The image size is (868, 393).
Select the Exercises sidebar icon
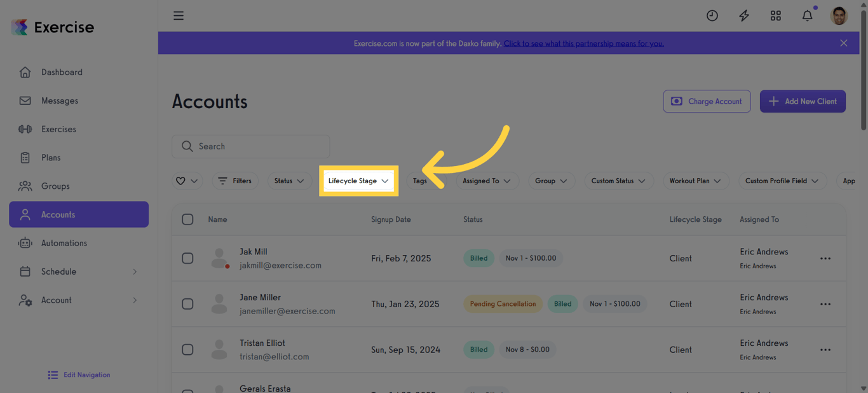[x=25, y=129]
